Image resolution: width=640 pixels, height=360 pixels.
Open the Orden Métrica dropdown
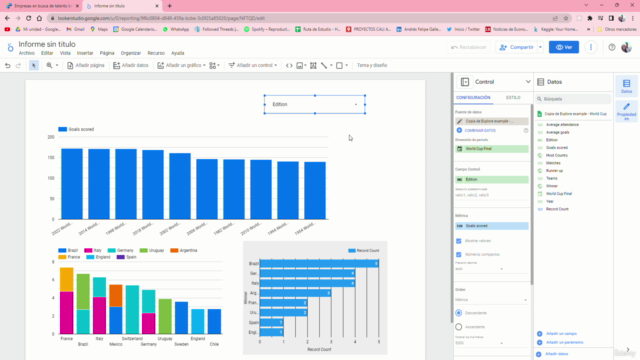click(491, 300)
